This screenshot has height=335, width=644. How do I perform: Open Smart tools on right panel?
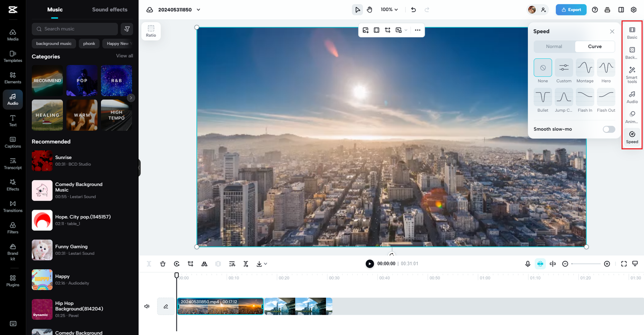[632, 75]
